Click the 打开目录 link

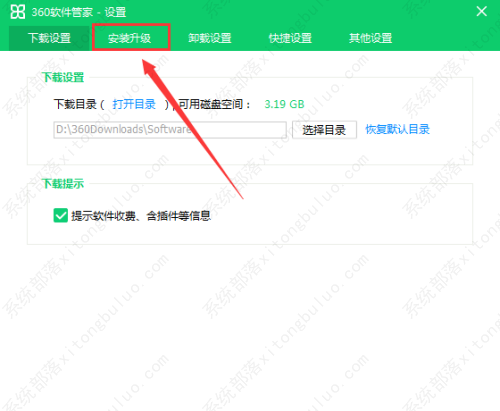click(x=134, y=104)
